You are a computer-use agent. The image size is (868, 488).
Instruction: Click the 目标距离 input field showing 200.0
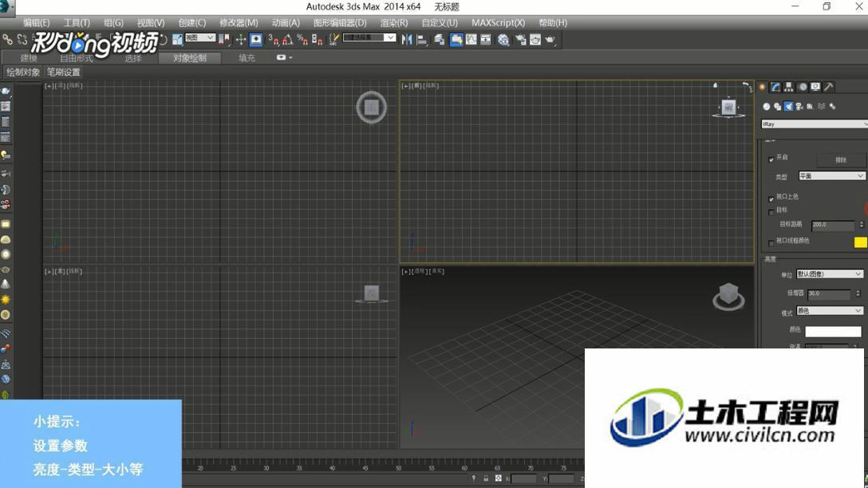[833, 225]
